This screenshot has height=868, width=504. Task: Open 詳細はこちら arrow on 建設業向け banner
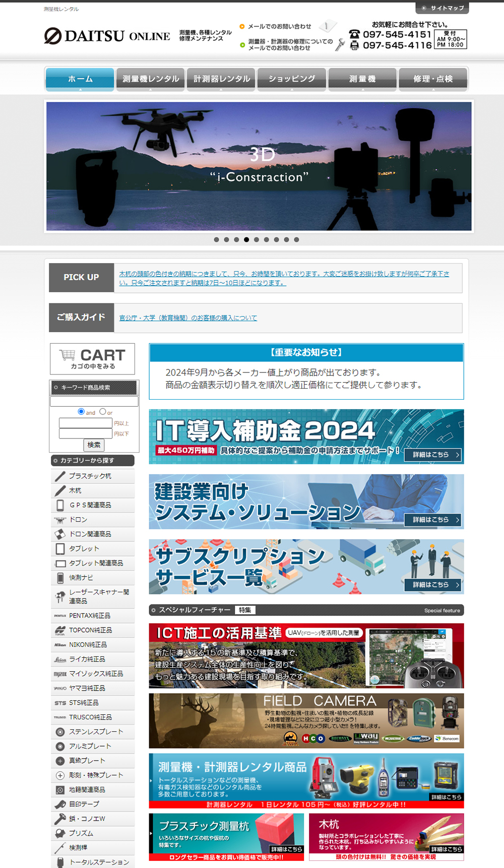click(x=433, y=520)
